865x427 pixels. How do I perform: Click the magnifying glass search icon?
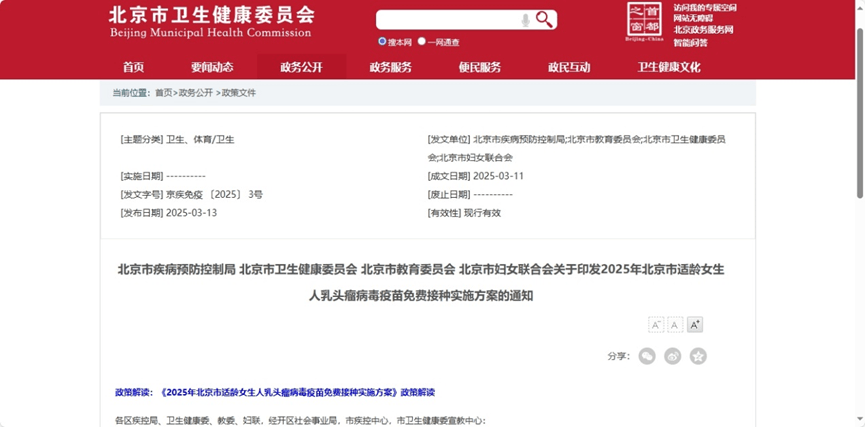(544, 19)
